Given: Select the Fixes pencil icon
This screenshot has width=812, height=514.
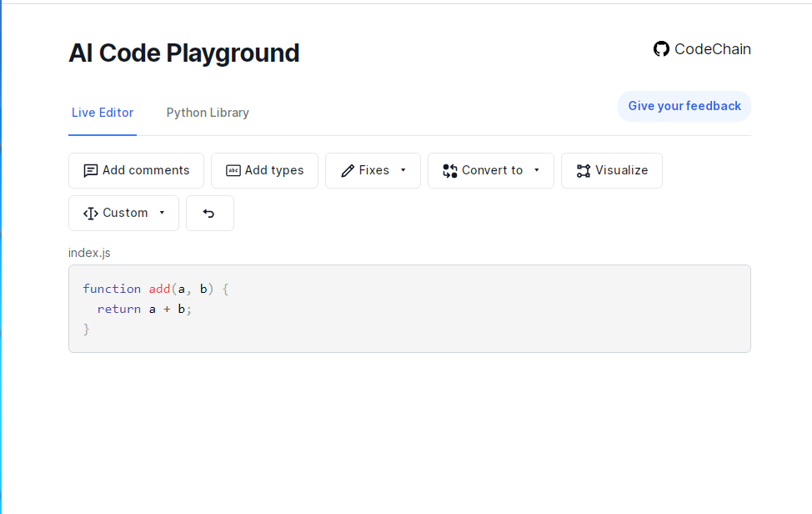Looking at the screenshot, I should [x=348, y=170].
